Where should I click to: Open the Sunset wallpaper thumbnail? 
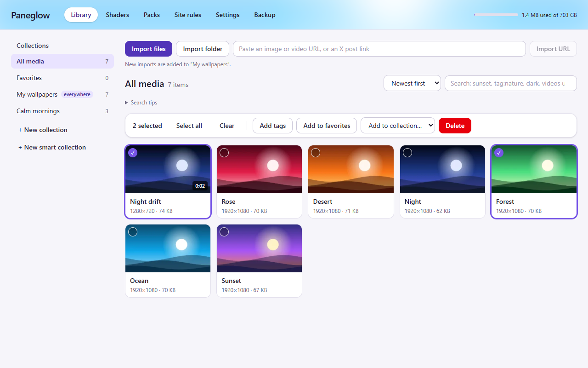pos(260,248)
